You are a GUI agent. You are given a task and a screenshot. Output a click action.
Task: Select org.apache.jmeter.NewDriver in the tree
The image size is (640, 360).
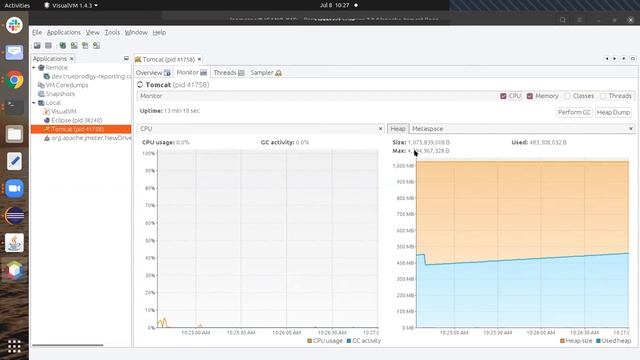(88, 138)
